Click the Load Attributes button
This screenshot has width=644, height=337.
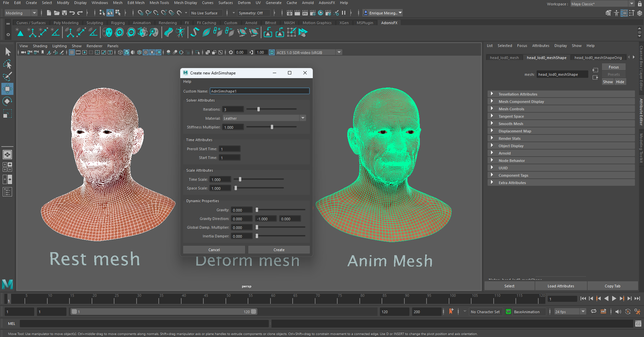coord(561,286)
